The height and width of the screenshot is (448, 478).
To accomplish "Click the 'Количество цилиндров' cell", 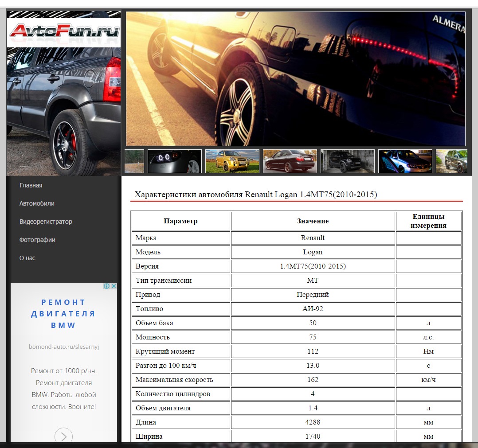I will [x=181, y=394].
